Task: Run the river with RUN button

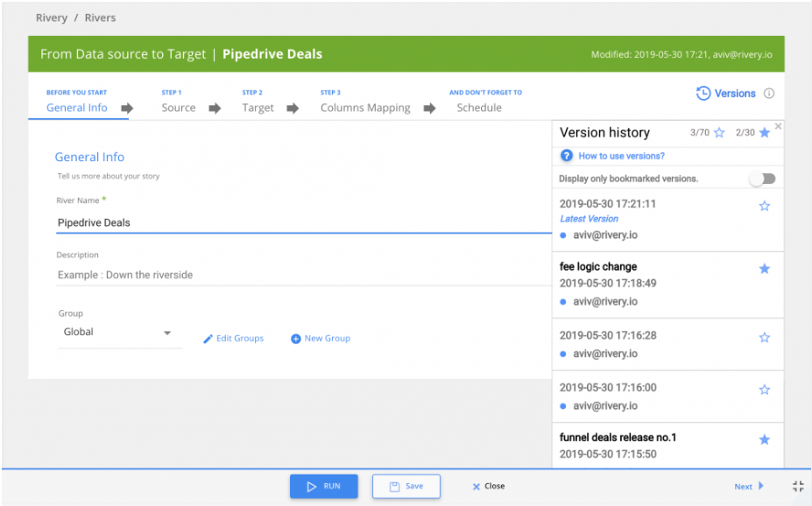Action: click(323, 487)
